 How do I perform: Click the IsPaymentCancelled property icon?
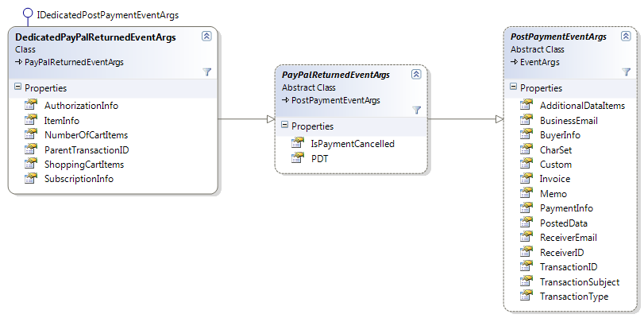(x=297, y=143)
